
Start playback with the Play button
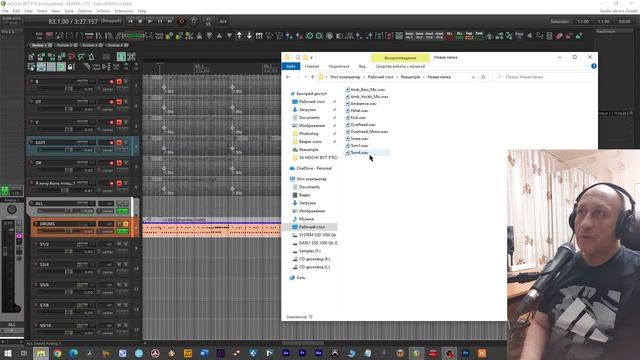click(150, 21)
